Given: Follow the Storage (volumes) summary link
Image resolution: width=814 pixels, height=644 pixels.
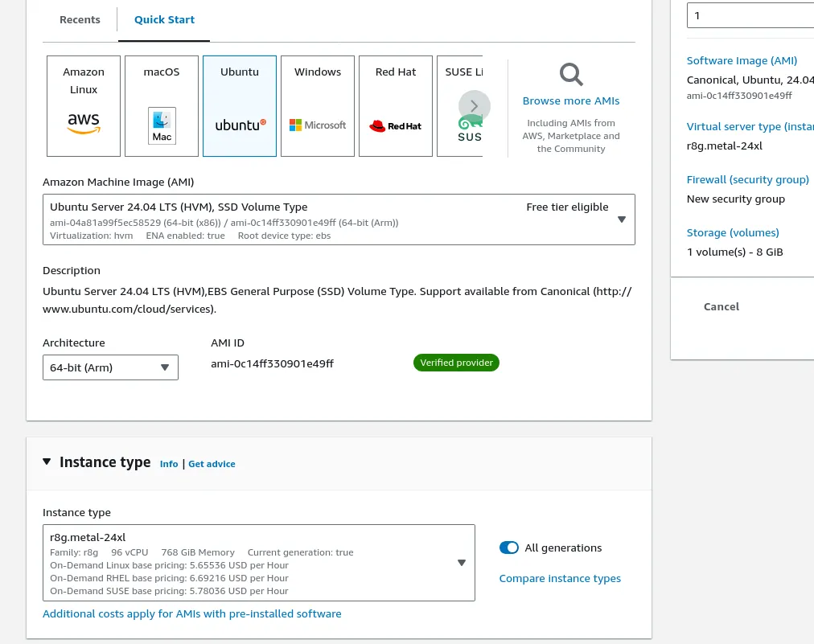Looking at the screenshot, I should (732, 232).
